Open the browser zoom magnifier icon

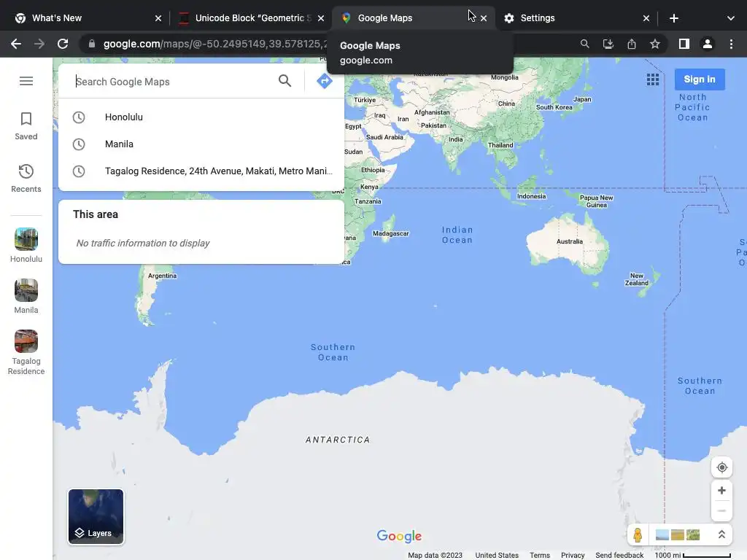pos(584,44)
